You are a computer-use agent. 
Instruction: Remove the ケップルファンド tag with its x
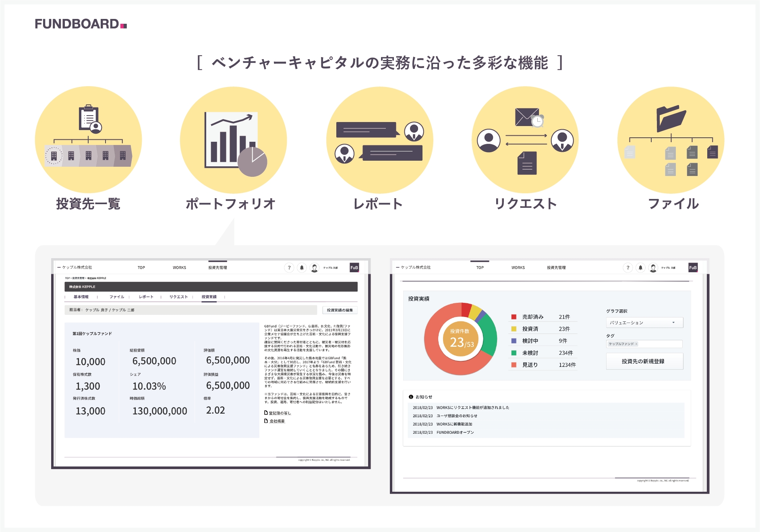click(636, 344)
